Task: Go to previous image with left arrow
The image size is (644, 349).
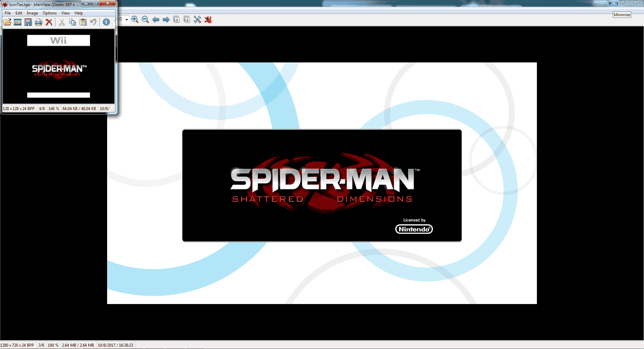Action: coord(156,19)
